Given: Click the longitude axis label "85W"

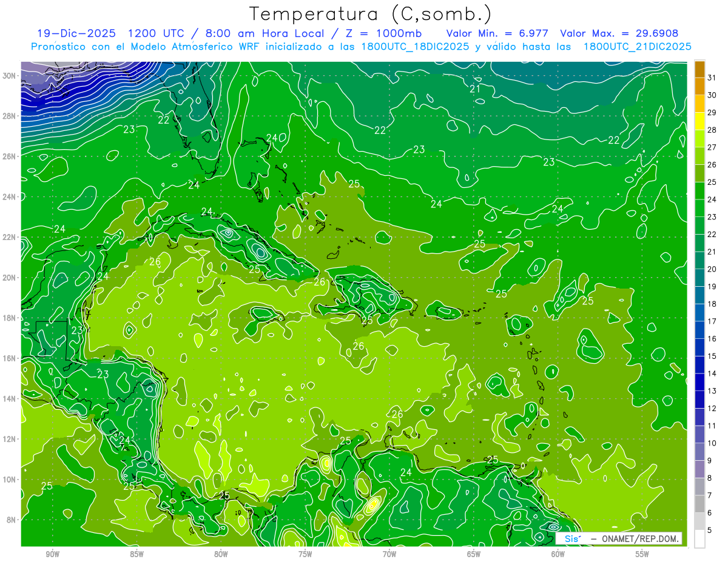Looking at the screenshot, I should [137, 554].
